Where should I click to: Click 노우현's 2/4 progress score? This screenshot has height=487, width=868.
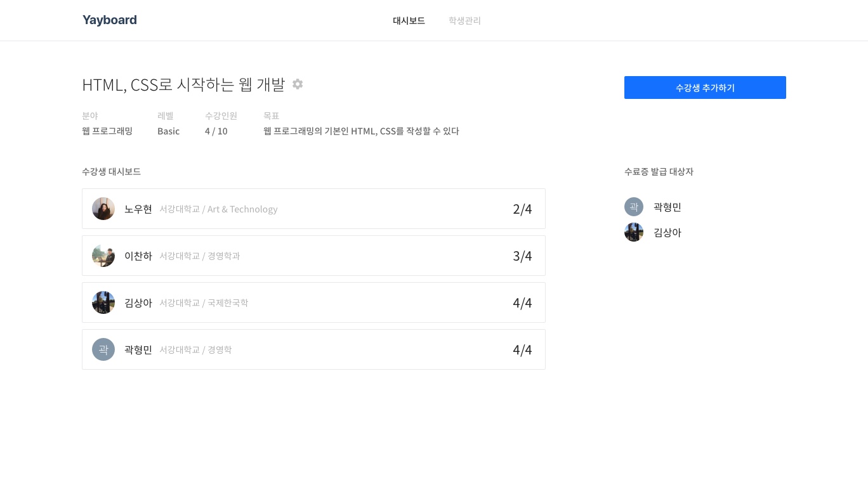coord(522,209)
